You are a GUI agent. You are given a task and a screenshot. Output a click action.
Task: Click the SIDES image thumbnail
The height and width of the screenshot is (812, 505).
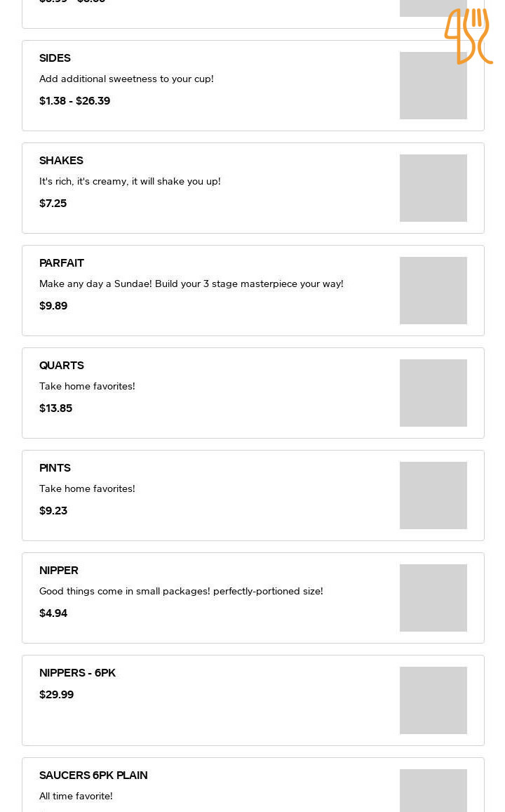tap(433, 86)
